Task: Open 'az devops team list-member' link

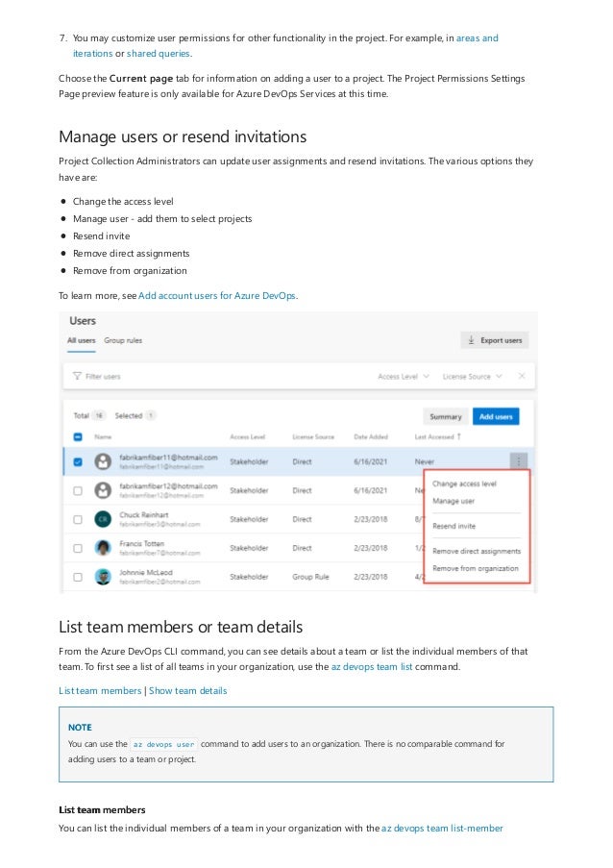Action: click(442, 829)
